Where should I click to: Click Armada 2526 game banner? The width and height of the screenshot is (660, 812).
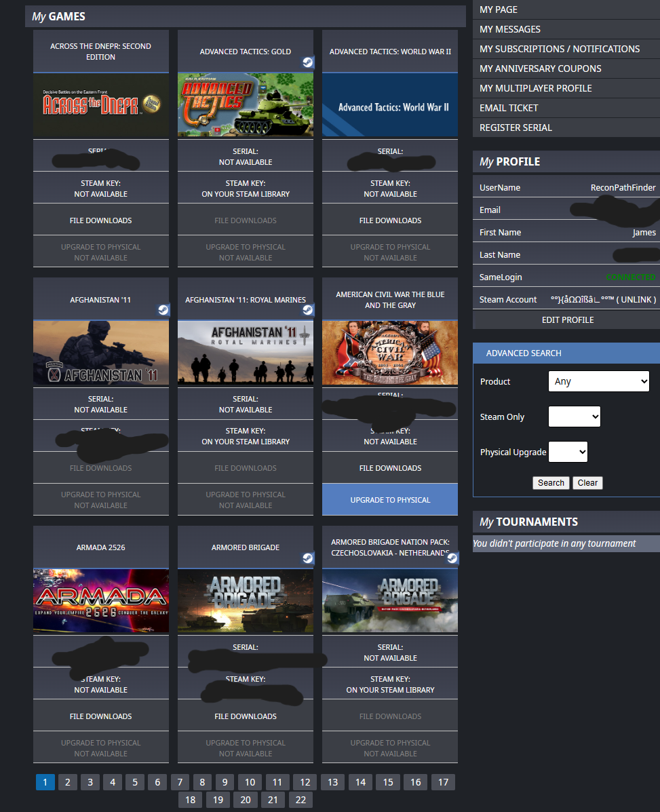[101, 601]
